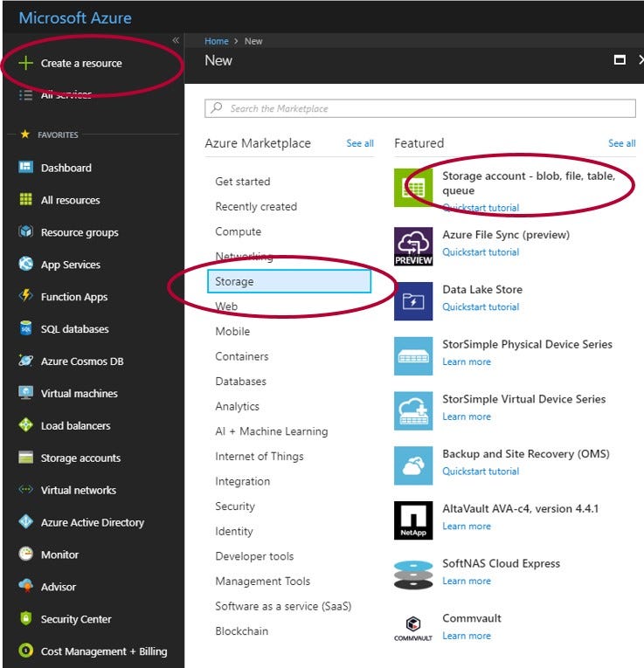
Task: Select Containers category
Action: 242,356
